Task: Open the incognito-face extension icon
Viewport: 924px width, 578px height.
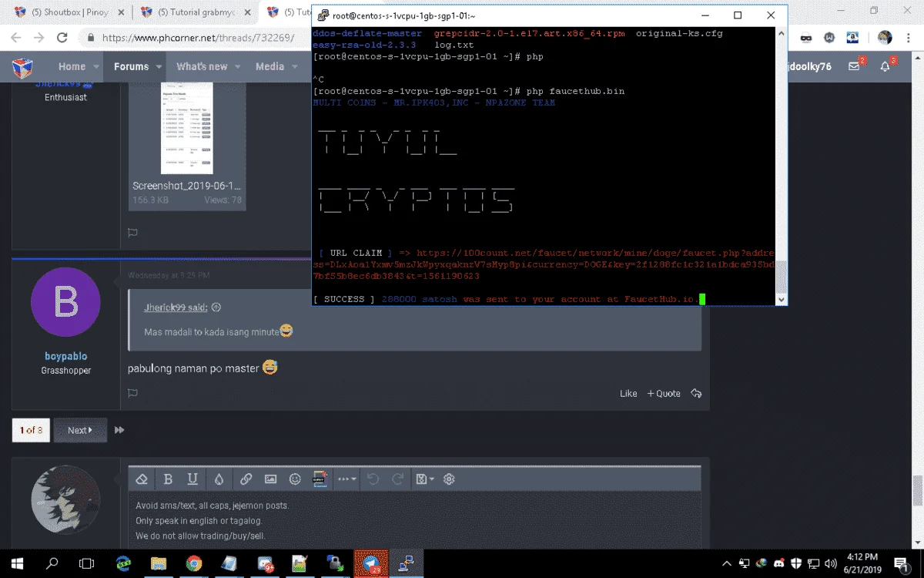Action: [x=806, y=37]
